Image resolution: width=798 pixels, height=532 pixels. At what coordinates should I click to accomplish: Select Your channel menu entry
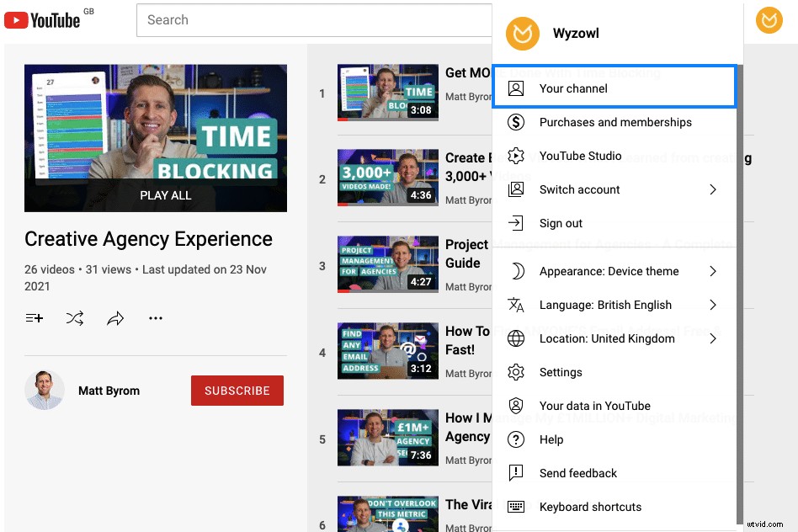pos(573,88)
